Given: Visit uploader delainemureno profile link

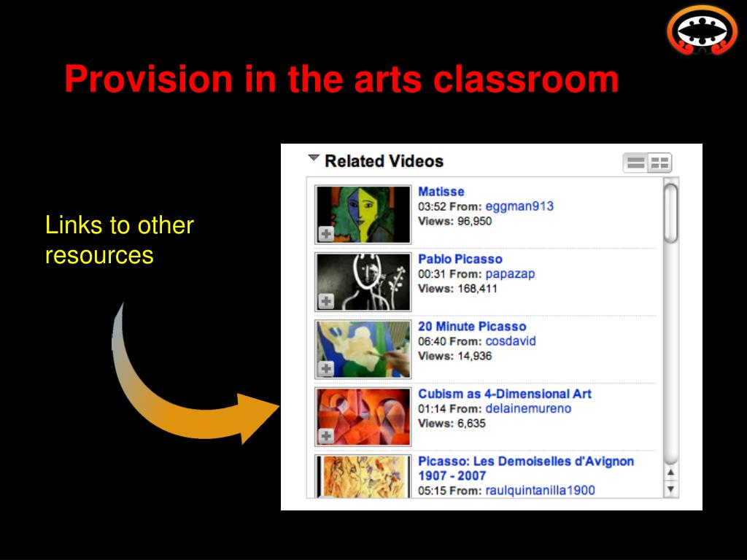Looking at the screenshot, I should [528, 408].
